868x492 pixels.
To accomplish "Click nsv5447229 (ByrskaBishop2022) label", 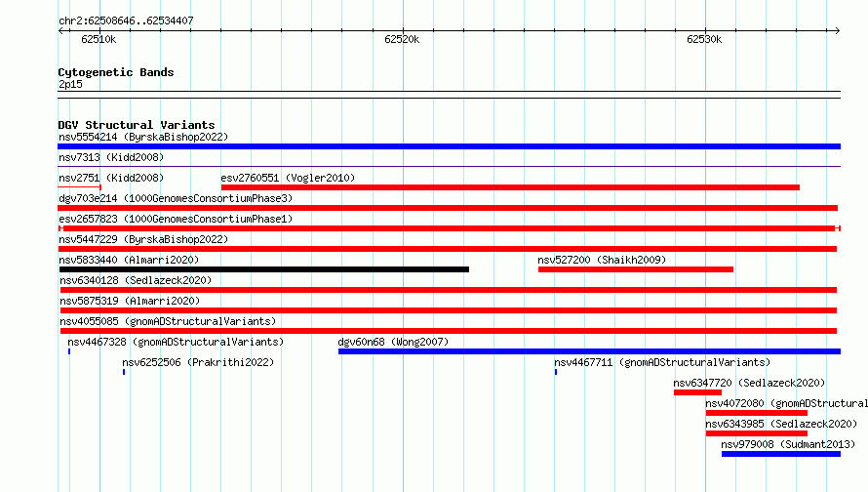I will pyautogui.click(x=143, y=239).
